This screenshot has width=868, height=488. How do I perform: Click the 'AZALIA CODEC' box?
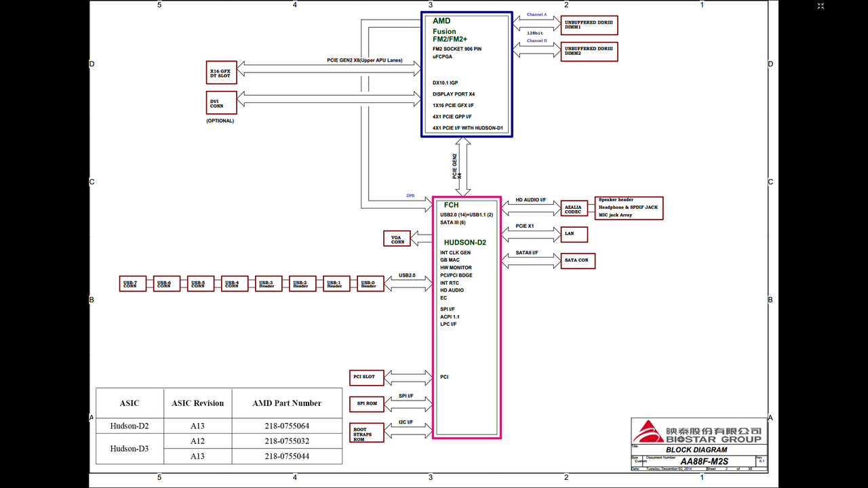(574, 209)
